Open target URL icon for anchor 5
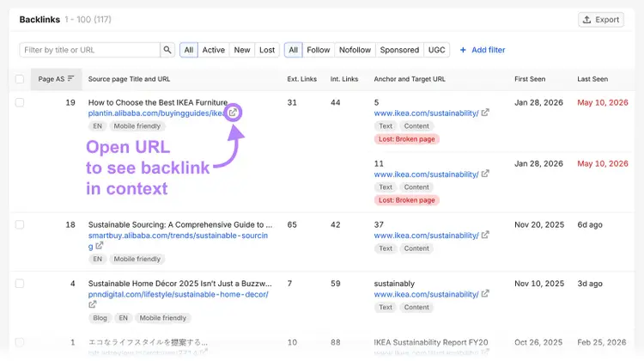The height and width of the screenshot is (361, 644). click(485, 113)
